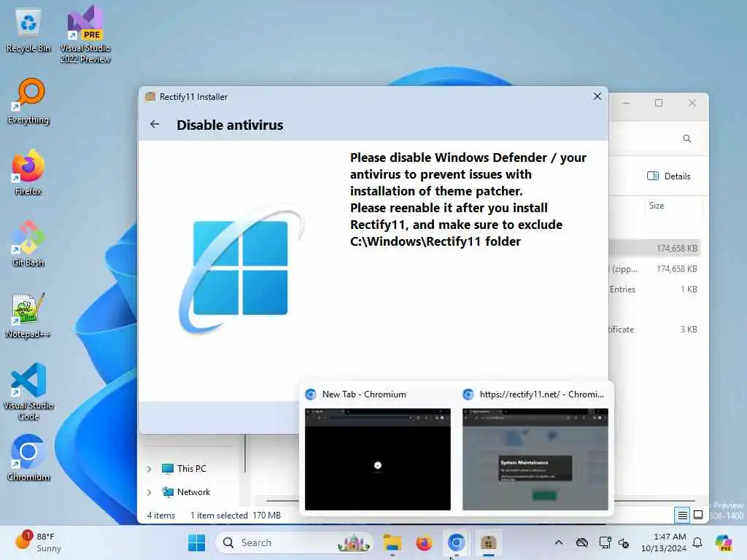Image resolution: width=747 pixels, height=560 pixels.
Task: Open the Windows Start menu
Action: pos(196,542)
